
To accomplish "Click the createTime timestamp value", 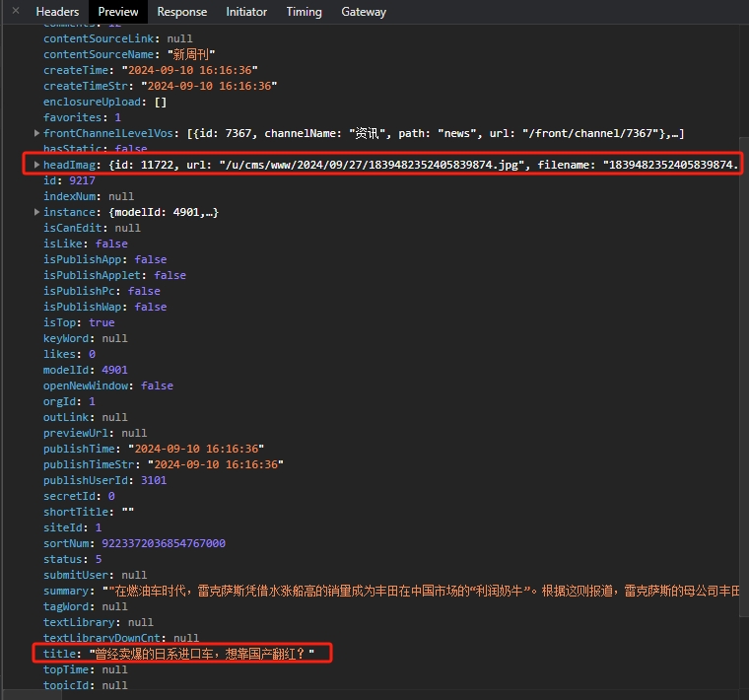I will coord(189,70).
